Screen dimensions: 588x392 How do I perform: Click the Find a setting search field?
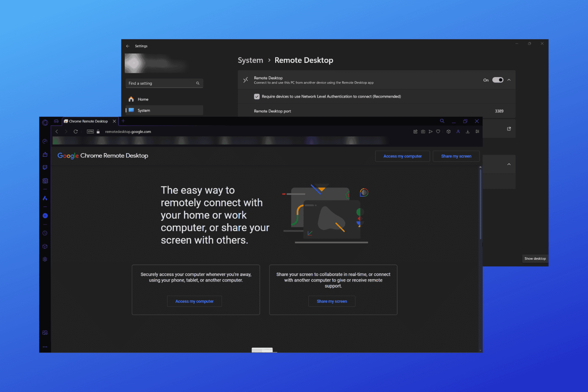click(x=164, y=83)
